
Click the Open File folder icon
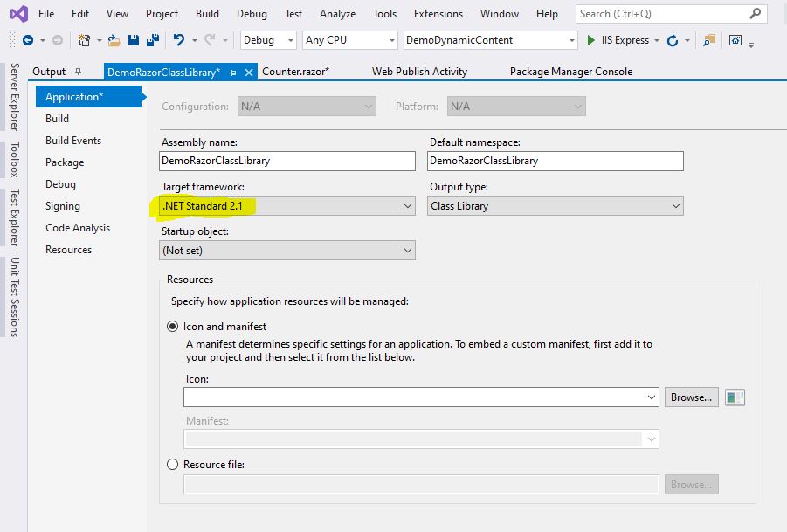click(114, 40)
